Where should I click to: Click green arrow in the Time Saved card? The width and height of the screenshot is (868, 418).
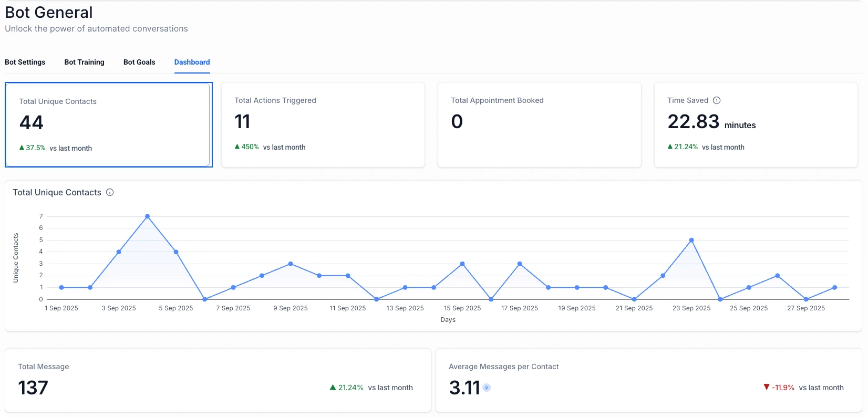point(670,147)
